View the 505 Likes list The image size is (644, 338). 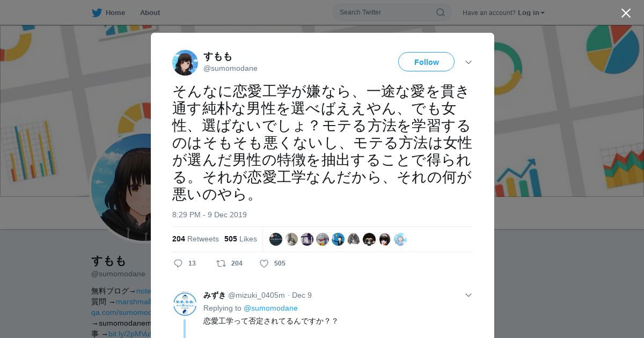pyautogui.click(x=240, y=239)
